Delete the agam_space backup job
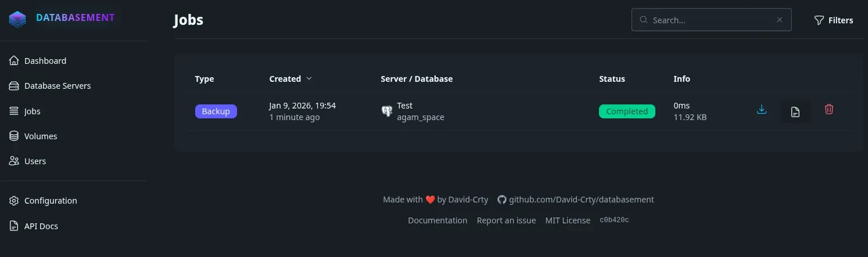 tap(829, 110)
